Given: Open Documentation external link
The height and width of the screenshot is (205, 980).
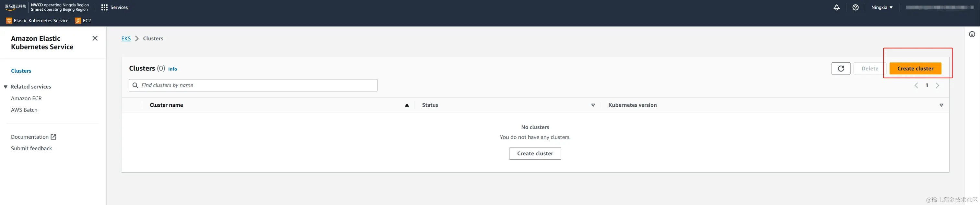Looking at the screenshot, I should click(x=33, y=137).
